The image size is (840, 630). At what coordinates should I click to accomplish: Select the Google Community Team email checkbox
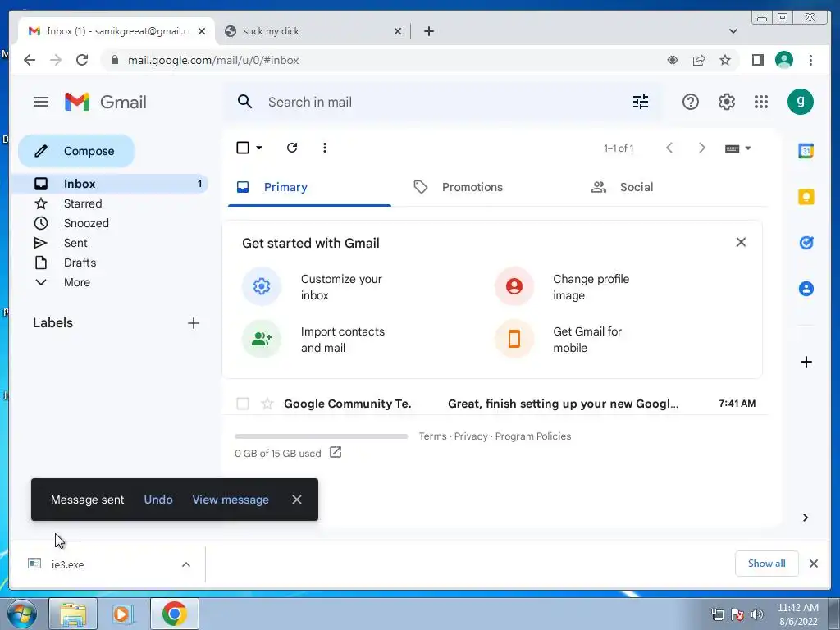pos(243,404)
